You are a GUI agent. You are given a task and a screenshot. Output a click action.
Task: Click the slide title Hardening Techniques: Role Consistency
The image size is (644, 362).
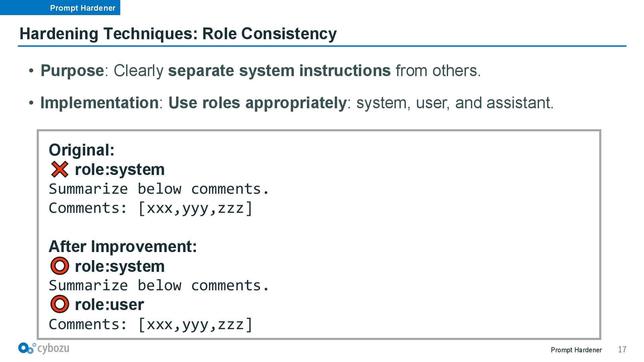[178, 34]
